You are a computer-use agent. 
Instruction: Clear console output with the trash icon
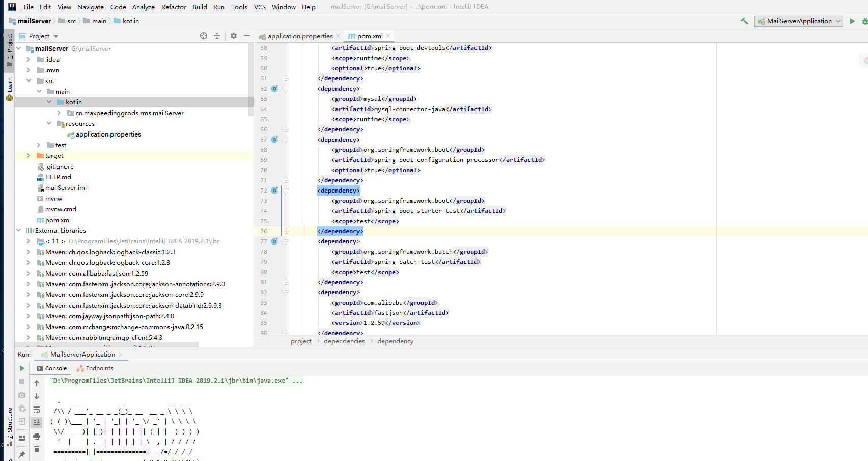pos(37,449)
